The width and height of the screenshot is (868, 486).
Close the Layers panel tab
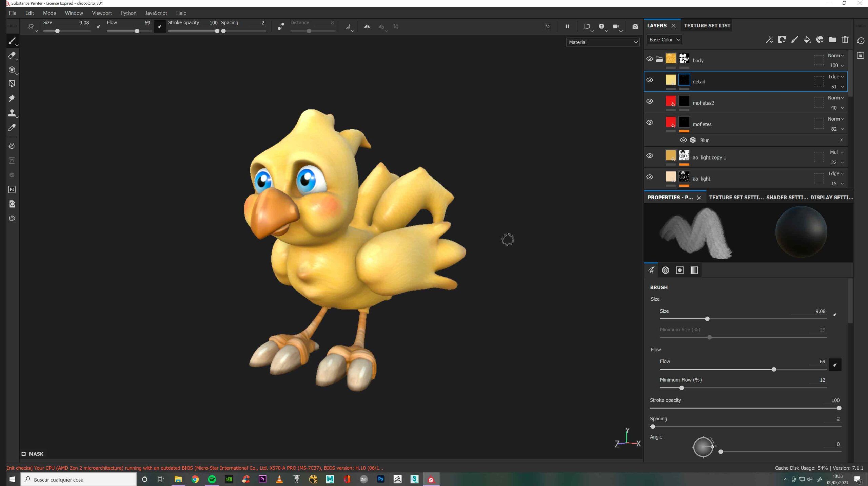coord(673,26)
